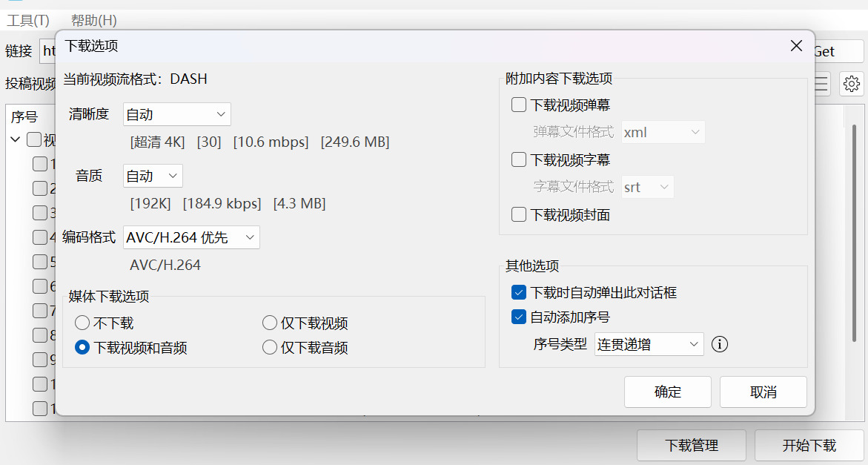Screen dimensions: 868x465
Task: Open the 帮助(H) menu
Action: 94,21
